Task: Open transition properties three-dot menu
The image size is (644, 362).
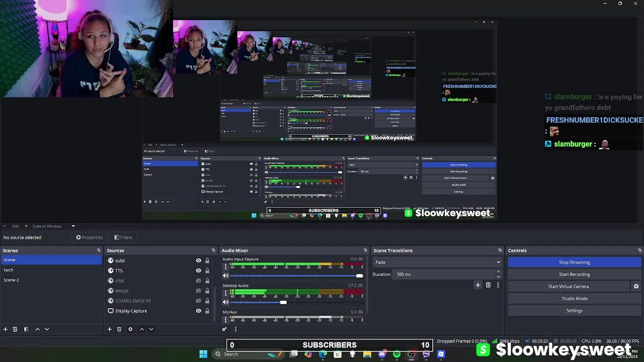Action: click(498, 285)
